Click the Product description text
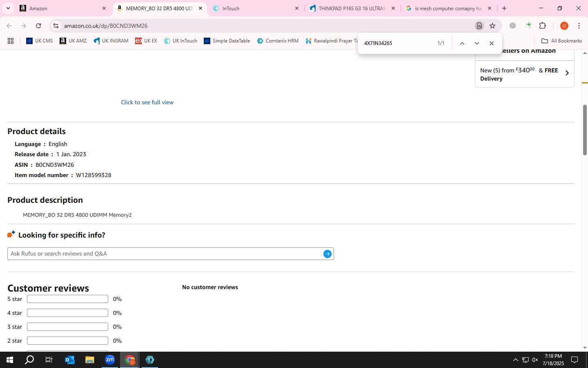Image resolution: width=588 pixels, height=368 pixels. (77, 215)
